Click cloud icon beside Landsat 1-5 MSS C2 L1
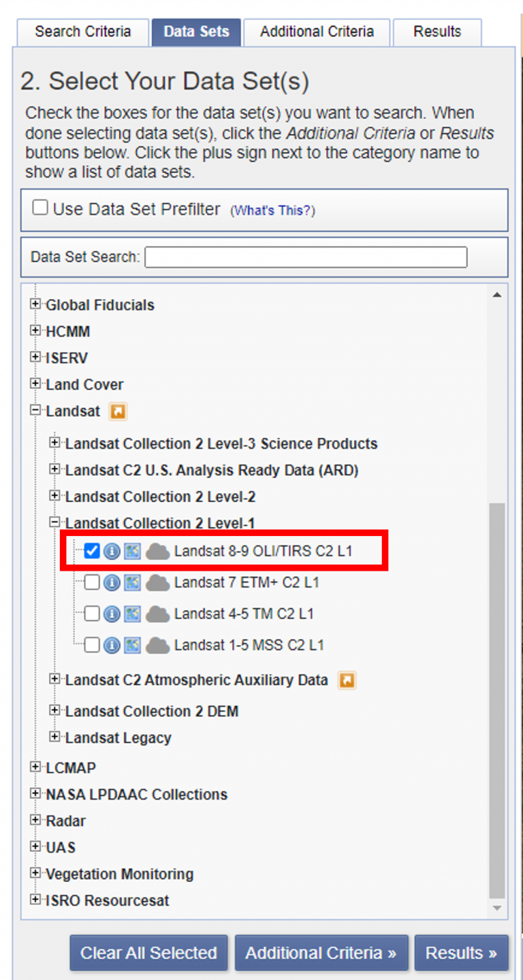Viewport: 523px width, 980px height. [x=158, y=645]
